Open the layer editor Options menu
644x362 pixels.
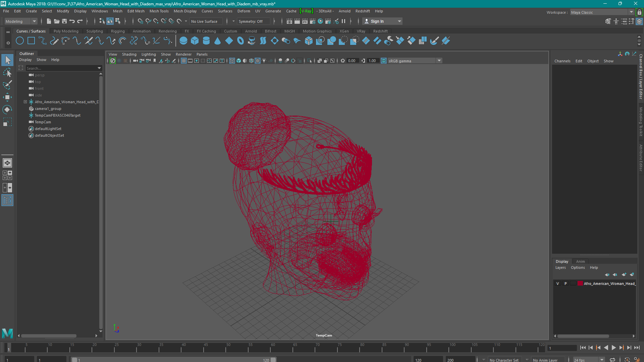click(578, 267)
